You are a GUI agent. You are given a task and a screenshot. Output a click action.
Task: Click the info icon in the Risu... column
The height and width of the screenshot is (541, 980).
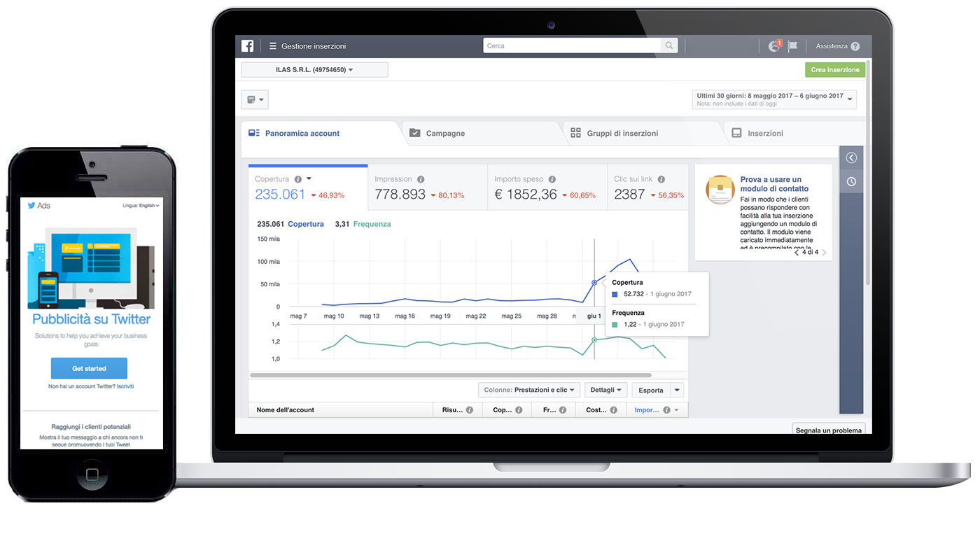pyautogui.click(x=470, y=410)
